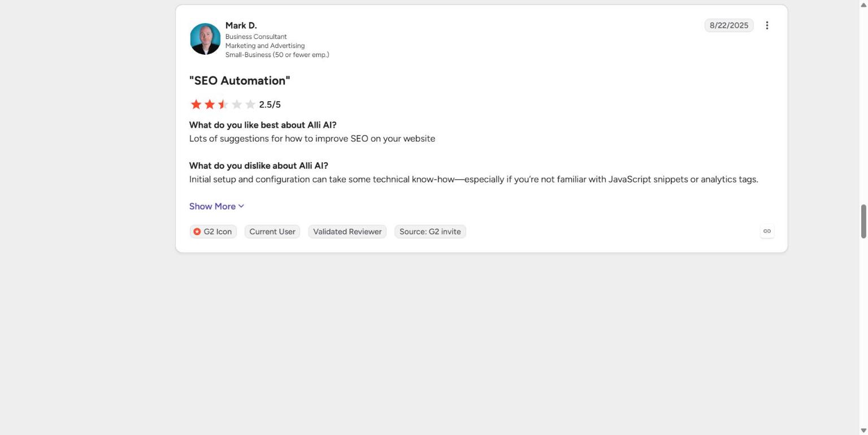Open reviewer name Mark D.
This screenshot has width=868, height=435.
[241, 25]
